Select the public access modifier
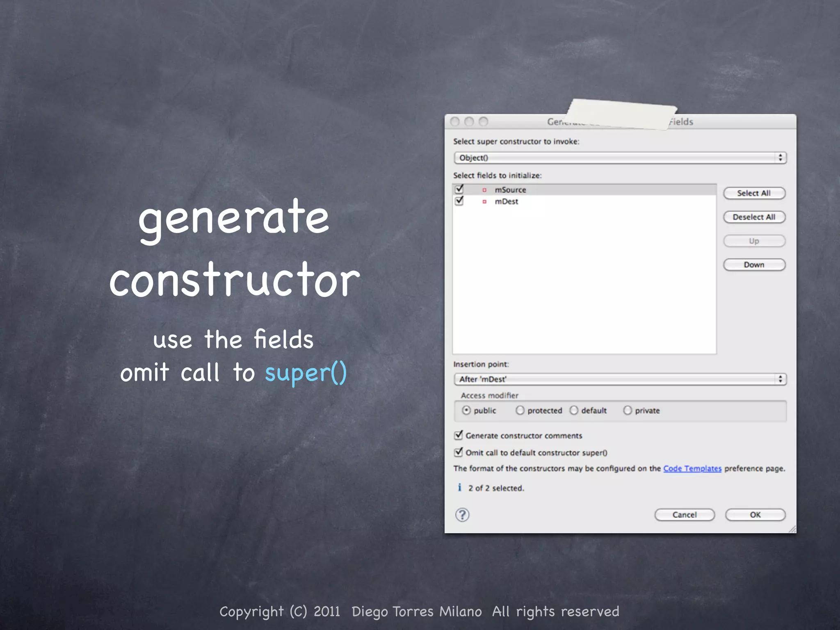 click(466, 410)
